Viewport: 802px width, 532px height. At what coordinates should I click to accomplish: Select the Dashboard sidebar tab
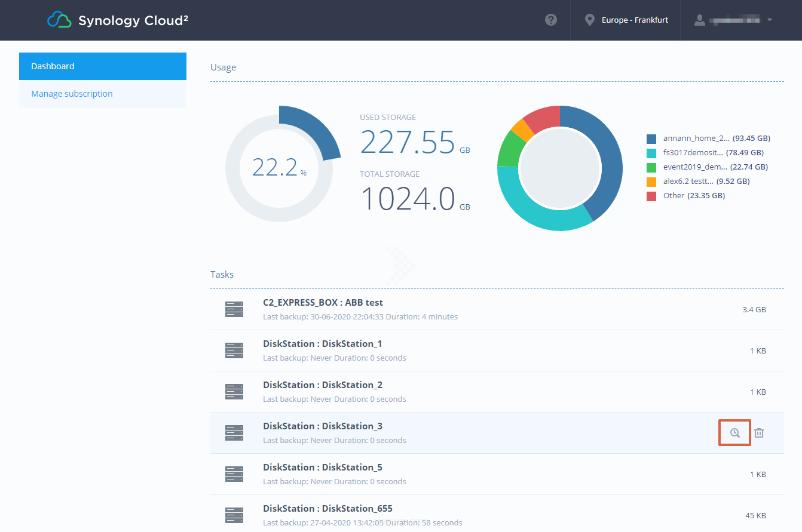coord(103,66)
